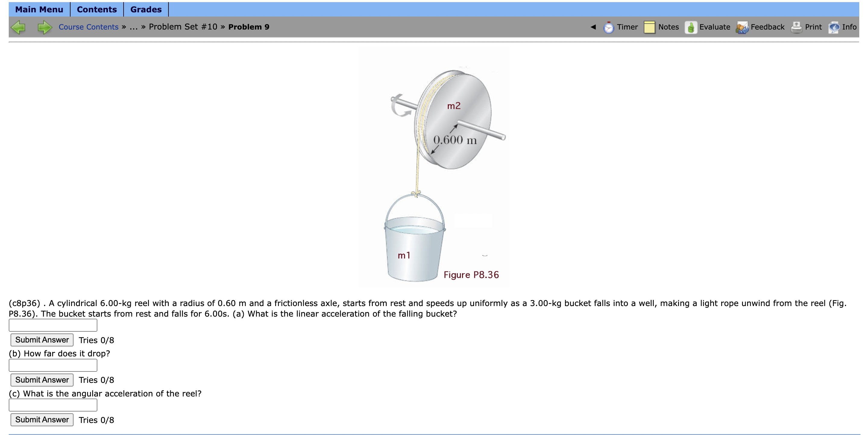Click the answer field for part (c)
Screen dimensions: 868x435
[52, 405]
